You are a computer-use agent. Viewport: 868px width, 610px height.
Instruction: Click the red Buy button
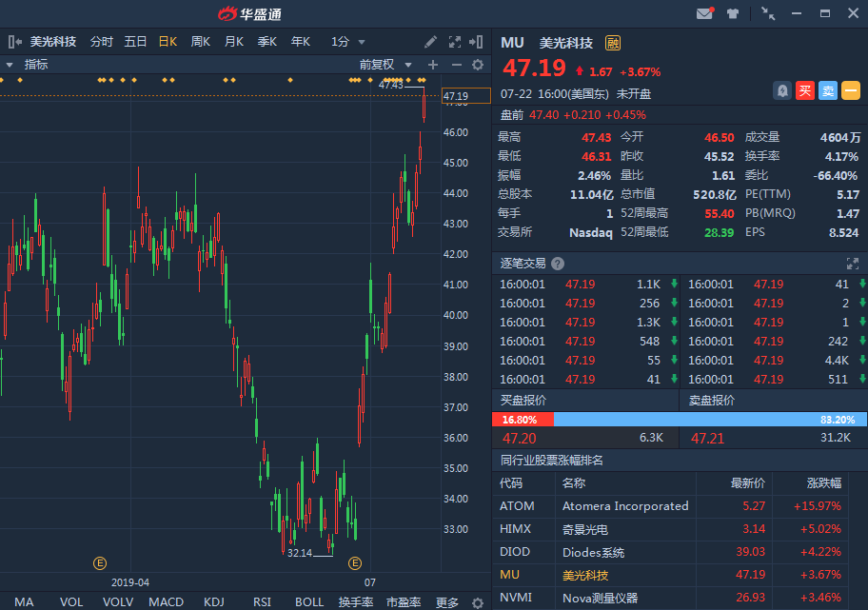[805, 90]
